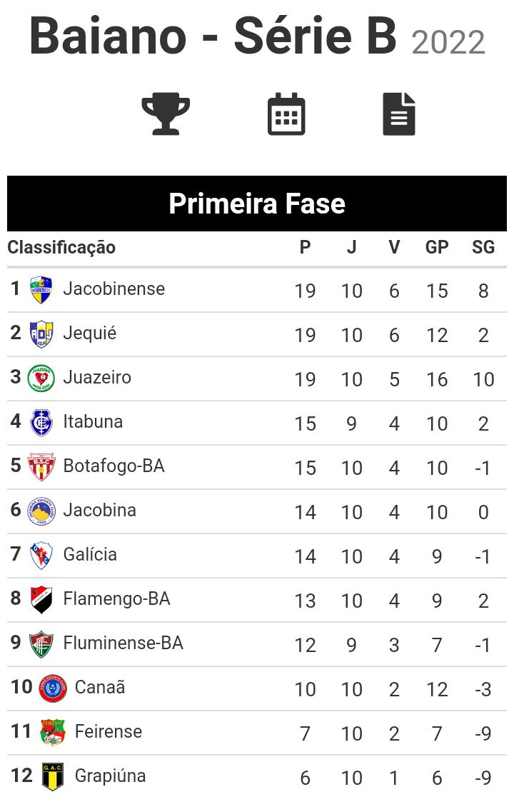Click the Flamengo-BA red and black crest
Viewport: 514px width, 812px height.
tap(41, 599)
